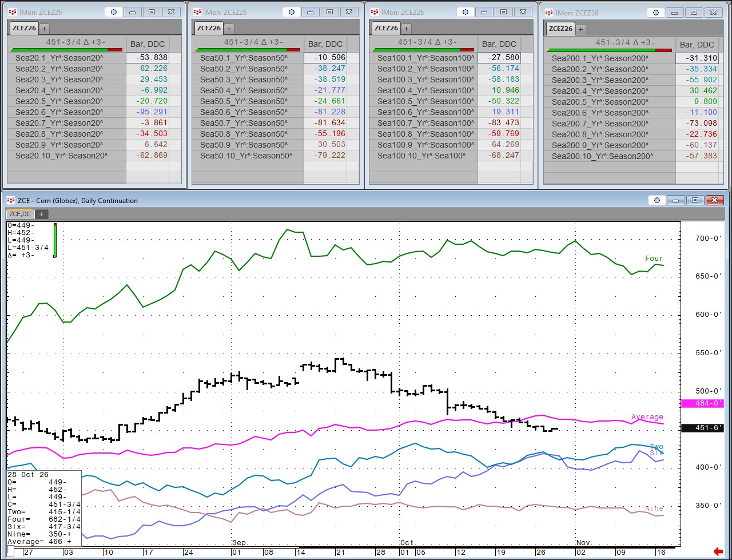
Task: Add a new tab in the Season20 IMon window
Action: tap(44, 28)
